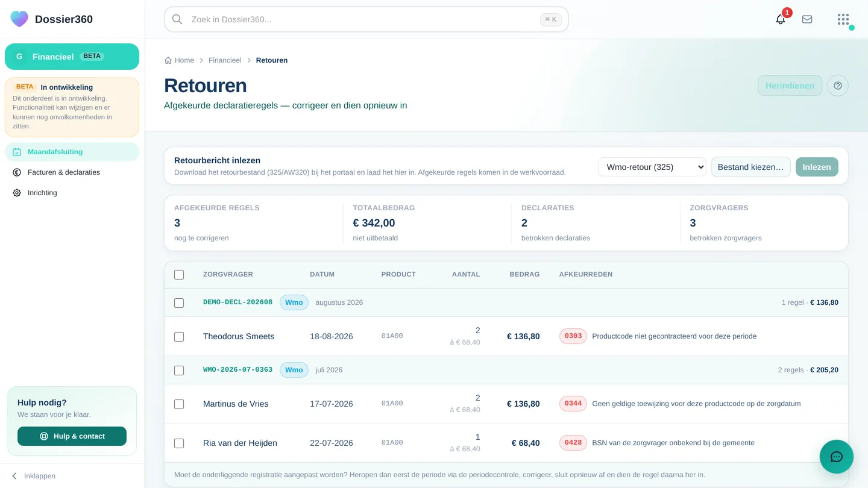Click the Herindienen button

[790, 86]
